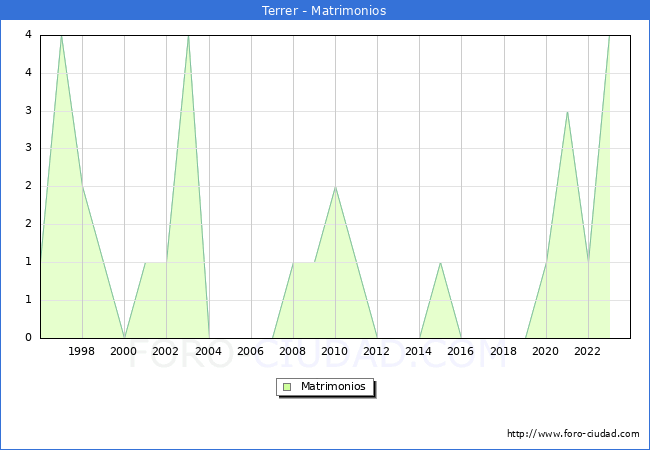Click the chart title Terrer - Matrimonios
This screenshot has width=650, height=450.
click(324, 10)
